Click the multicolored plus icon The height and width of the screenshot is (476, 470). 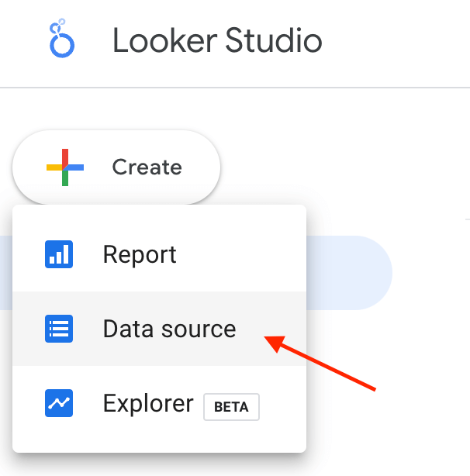pyautogui.click(x=65, y=167)
